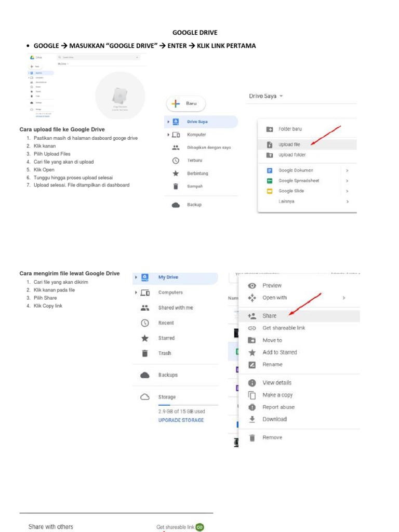Open the Open with submenu chevron
The image size is (399, 532).
click(344, 298)
